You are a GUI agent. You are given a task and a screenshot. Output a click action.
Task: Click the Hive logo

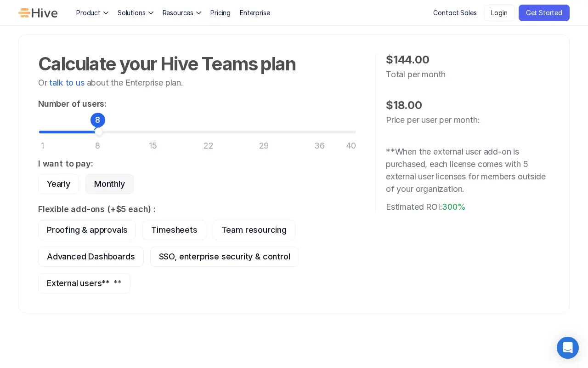38,13
